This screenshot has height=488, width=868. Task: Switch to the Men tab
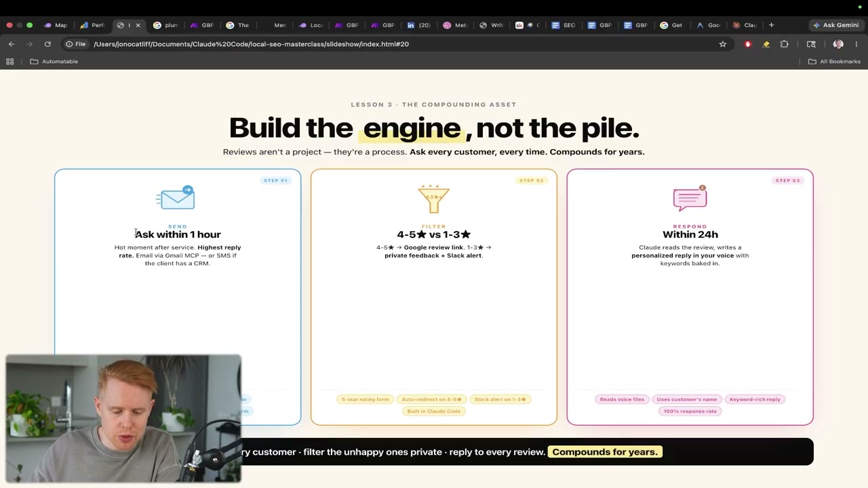[x=275, y=25]
